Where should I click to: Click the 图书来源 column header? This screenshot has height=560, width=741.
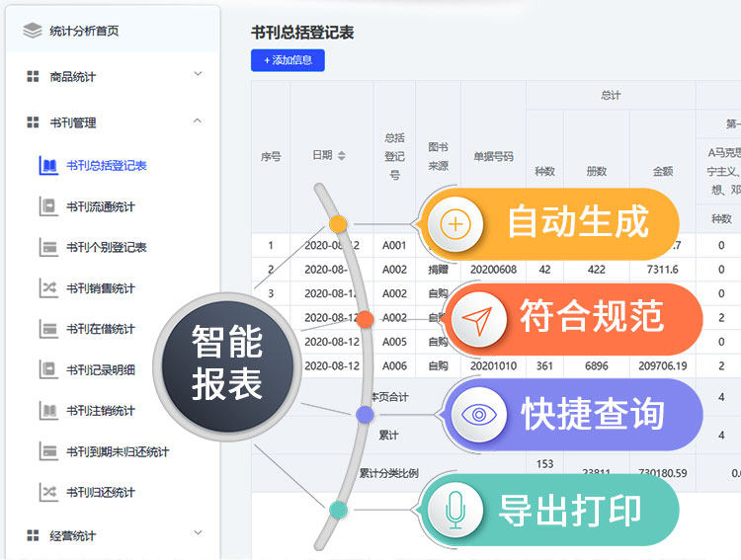[438, 156]
